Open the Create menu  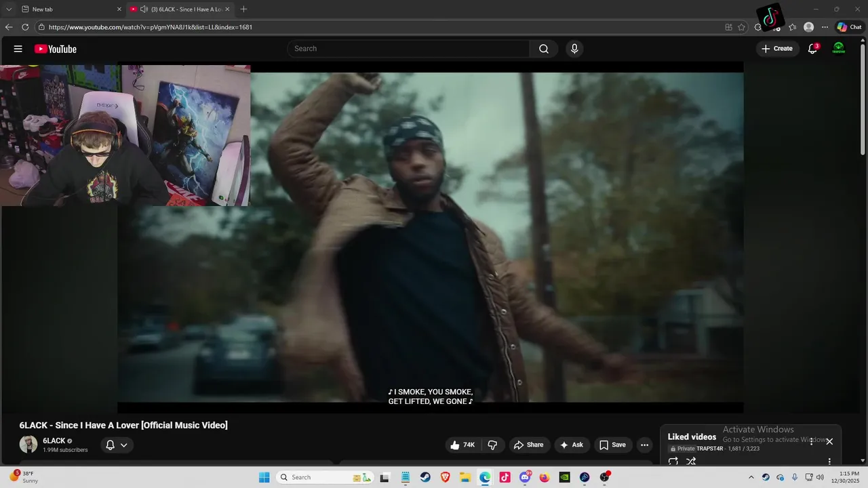(x=777, y=49)
